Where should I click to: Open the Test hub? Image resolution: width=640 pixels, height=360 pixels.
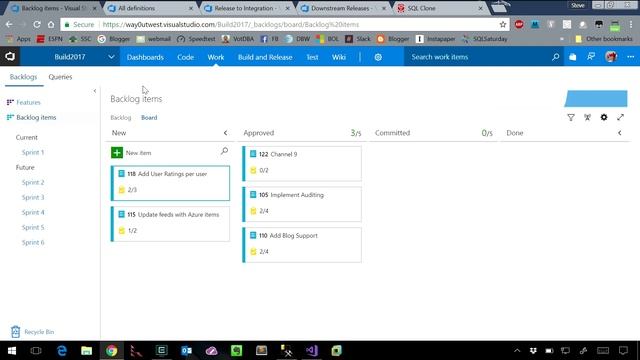click(x=312, y=57)
